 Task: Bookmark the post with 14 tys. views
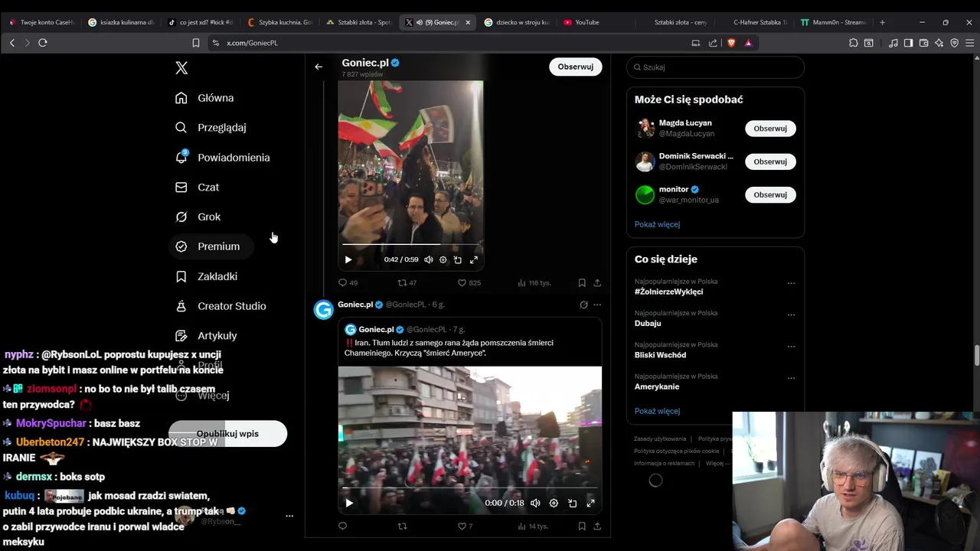582,527
